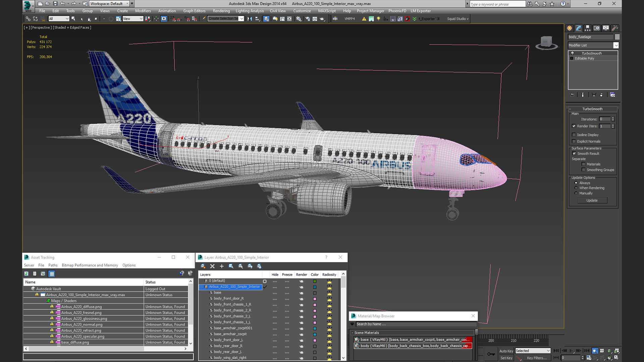The image size is (644, 362).
Task: Toggle TurboSmooth modifier lightbulb visibility
Action: coord(572,53)
